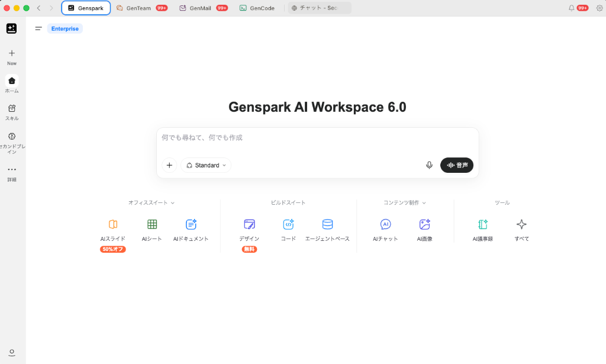This screenshot has height=364, width=606.
Task: Open AIシート tool
Action: pos(152,230)
